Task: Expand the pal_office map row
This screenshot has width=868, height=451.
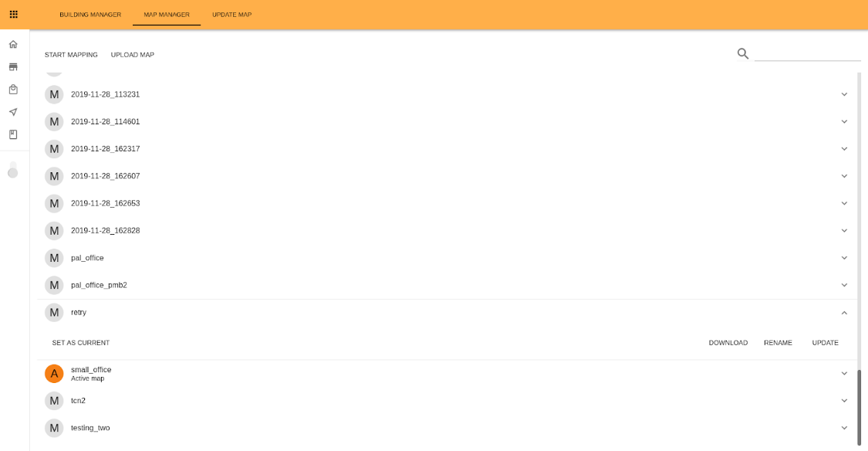Action: (844, 258)
